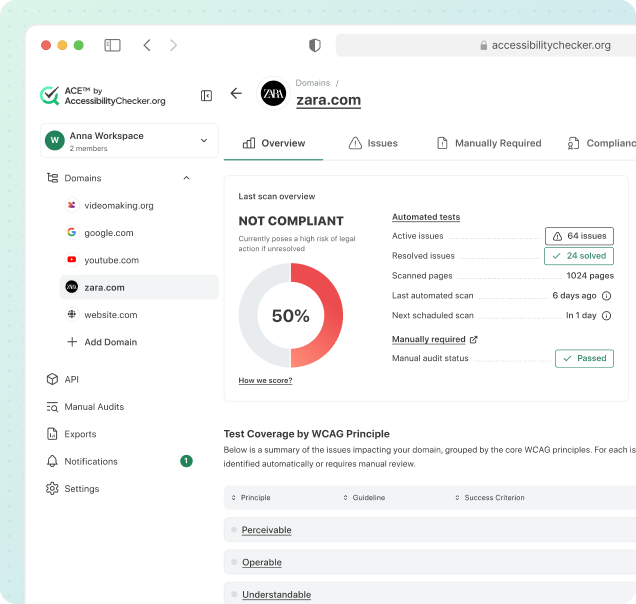Go forward with browser forward arrow
The height and width of the screenshot is (604, 636).
(174, 45)
